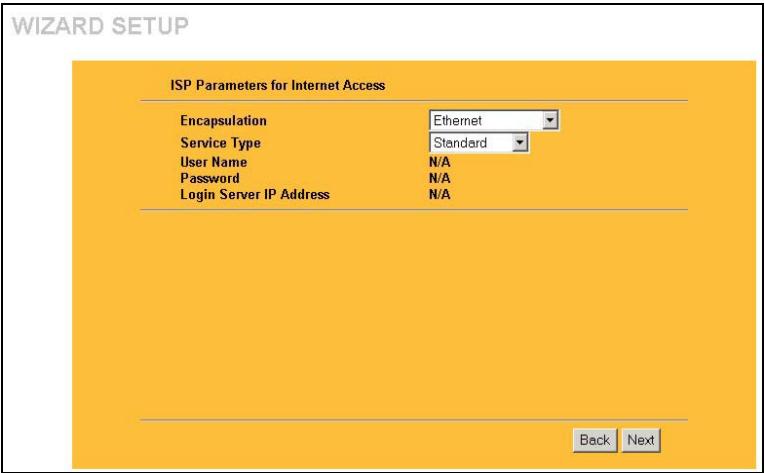Click N/A beside Login Server IP Address
The width and height of the screenshot is (765, 473).
point(440,194)
